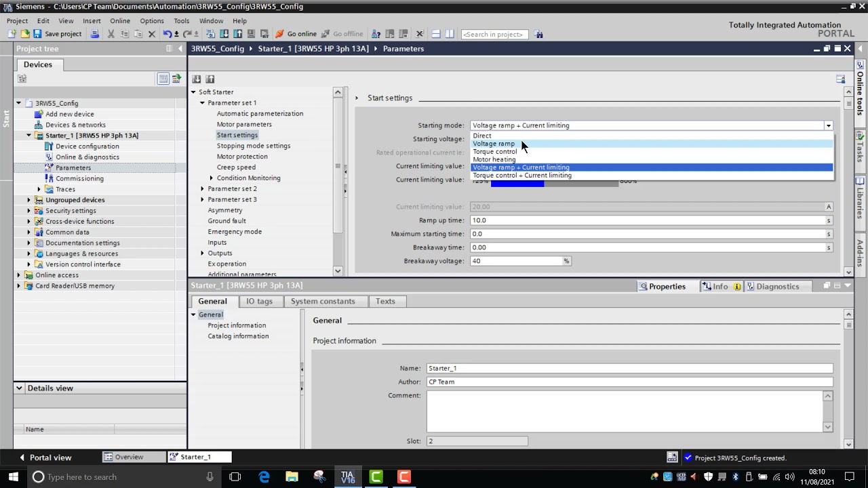Expand the Parameter set 2 node

tap(202, 189)
